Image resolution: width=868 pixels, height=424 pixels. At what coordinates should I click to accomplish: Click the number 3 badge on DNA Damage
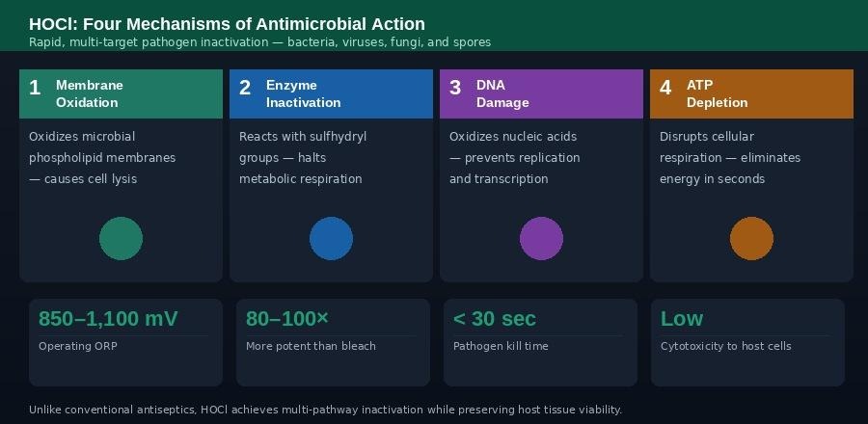[455, 89]
